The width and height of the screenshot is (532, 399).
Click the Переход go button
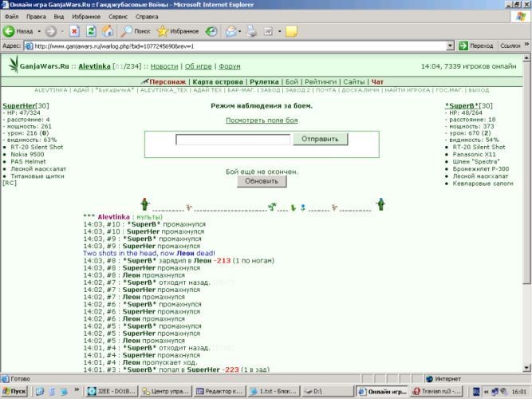[x=476, y=45]
